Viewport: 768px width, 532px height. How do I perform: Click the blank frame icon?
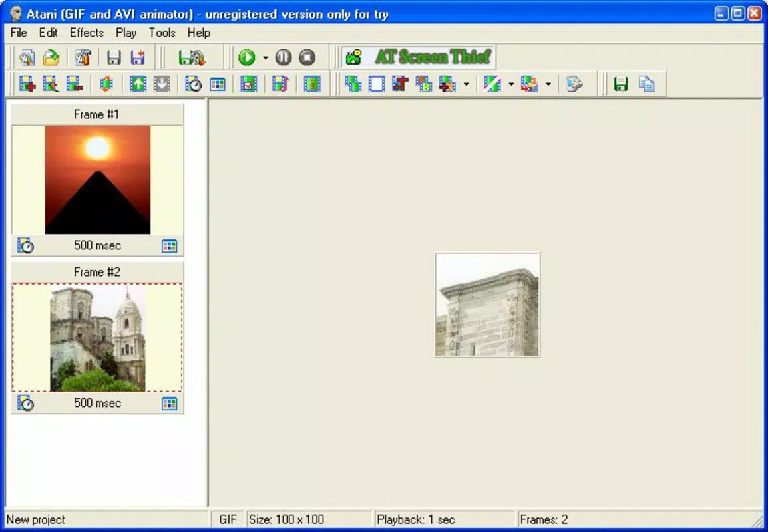coord(377,84)
